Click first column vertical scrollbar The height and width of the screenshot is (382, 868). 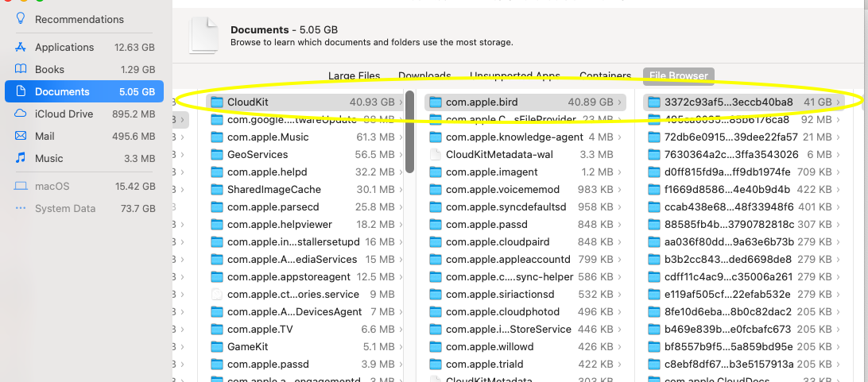[x=409, y=132]
